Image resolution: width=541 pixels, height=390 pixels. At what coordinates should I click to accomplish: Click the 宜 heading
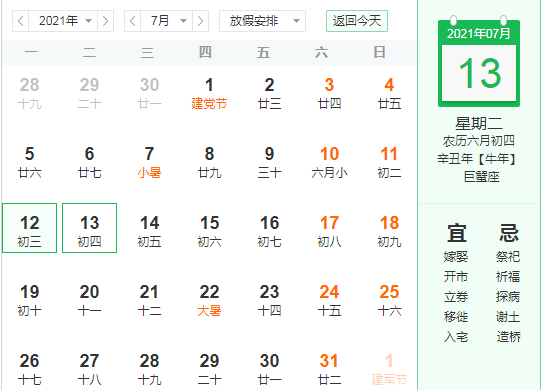coord(457,233)
